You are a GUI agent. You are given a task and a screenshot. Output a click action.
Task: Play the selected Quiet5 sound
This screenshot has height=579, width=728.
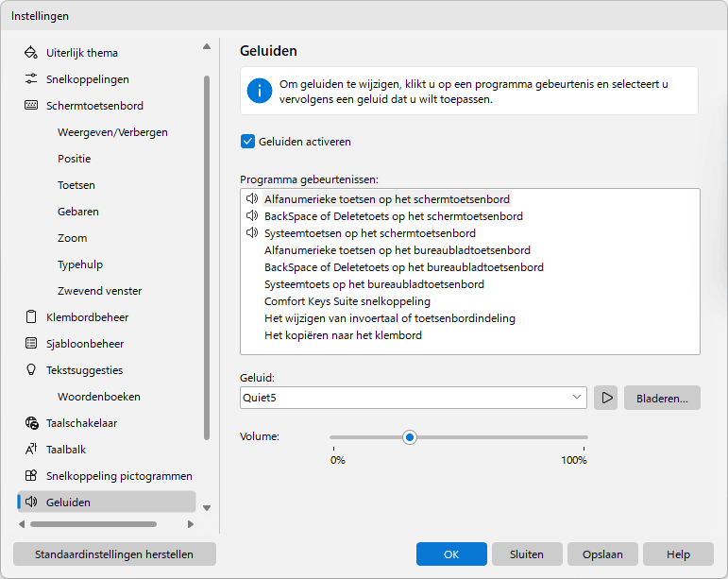(606, 398)
